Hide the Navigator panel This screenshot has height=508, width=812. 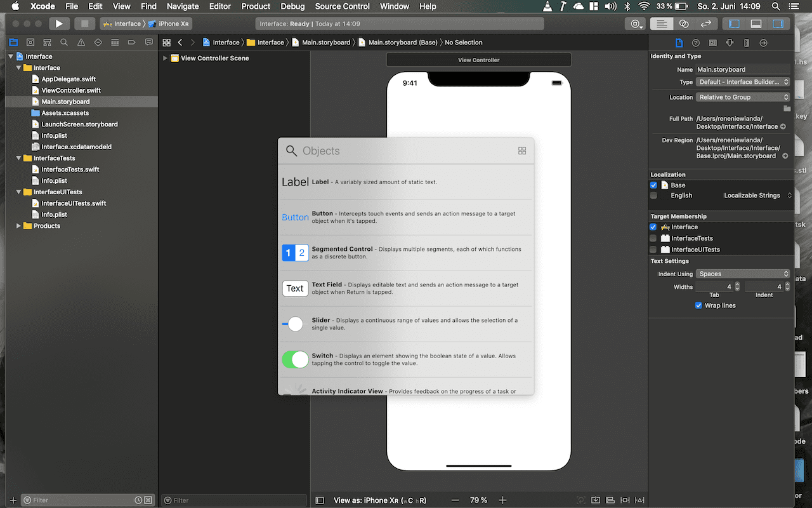click(x=734, y=23)
